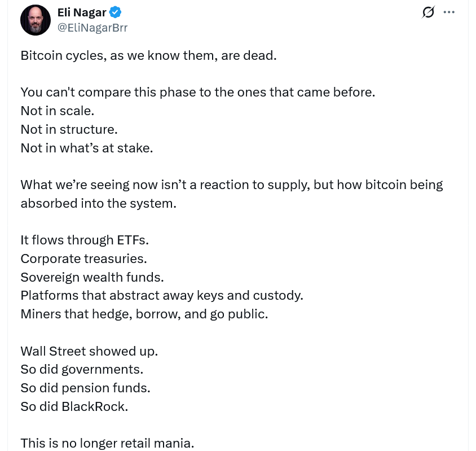Open the Grok explain icon on the post

[428, 12]
